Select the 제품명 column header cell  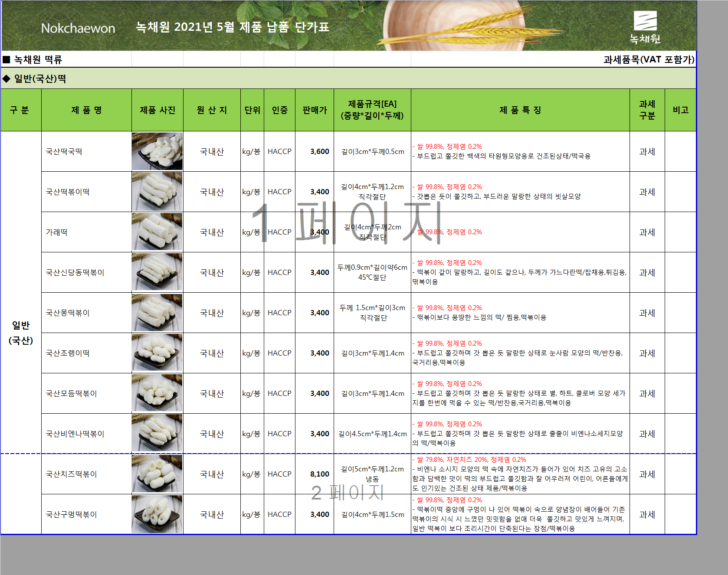86,110
